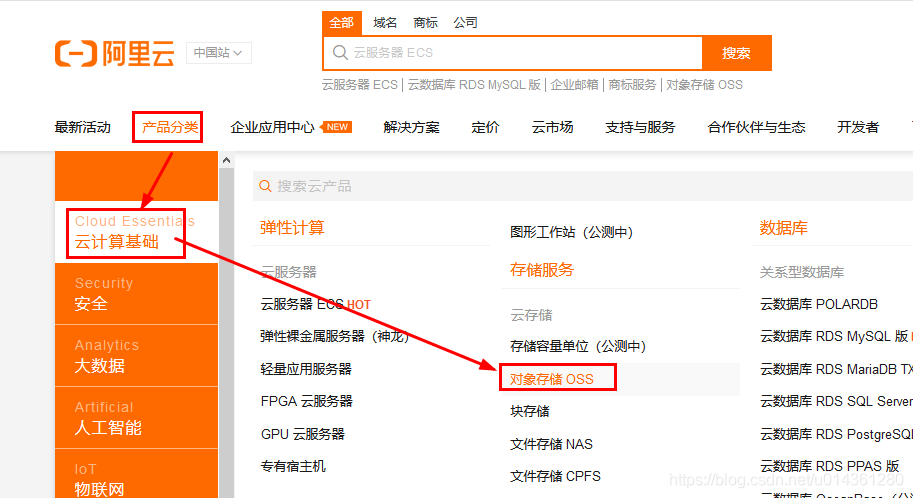Select the 域名 search tab

(385, 23)
